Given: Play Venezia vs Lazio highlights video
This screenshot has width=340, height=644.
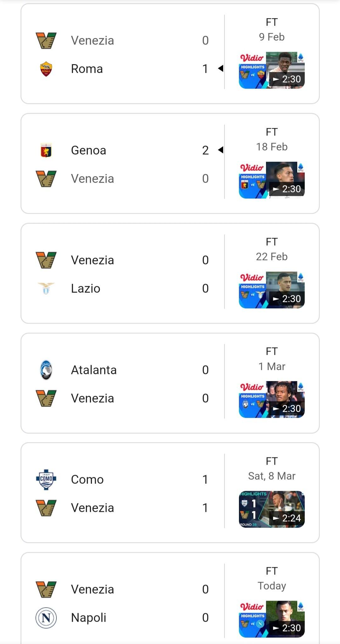Looking at the screenshot, I should [272, 290].
